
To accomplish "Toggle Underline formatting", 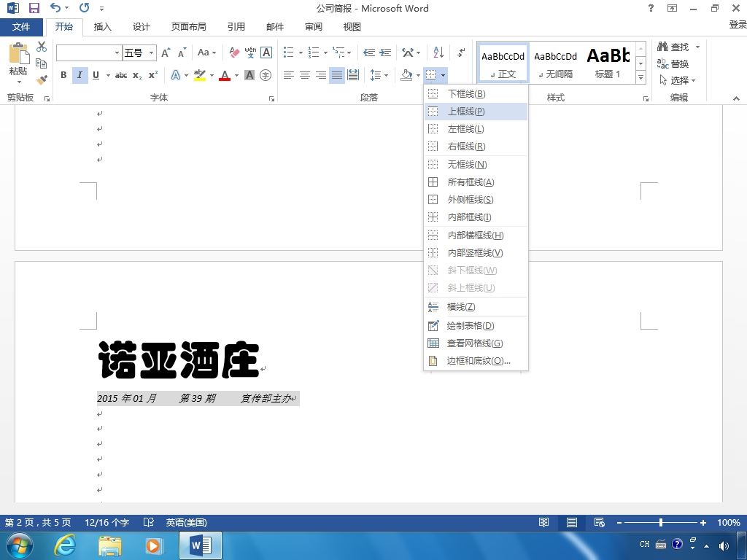I will point(96,75).
